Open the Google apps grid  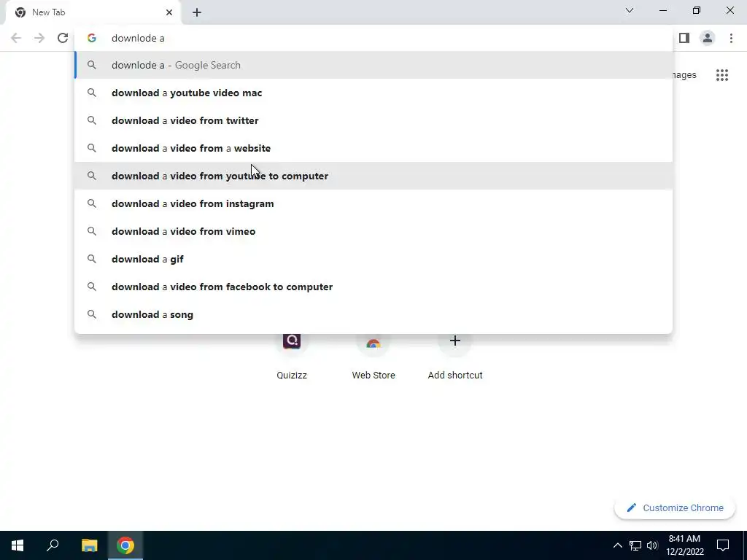point(722,75)
